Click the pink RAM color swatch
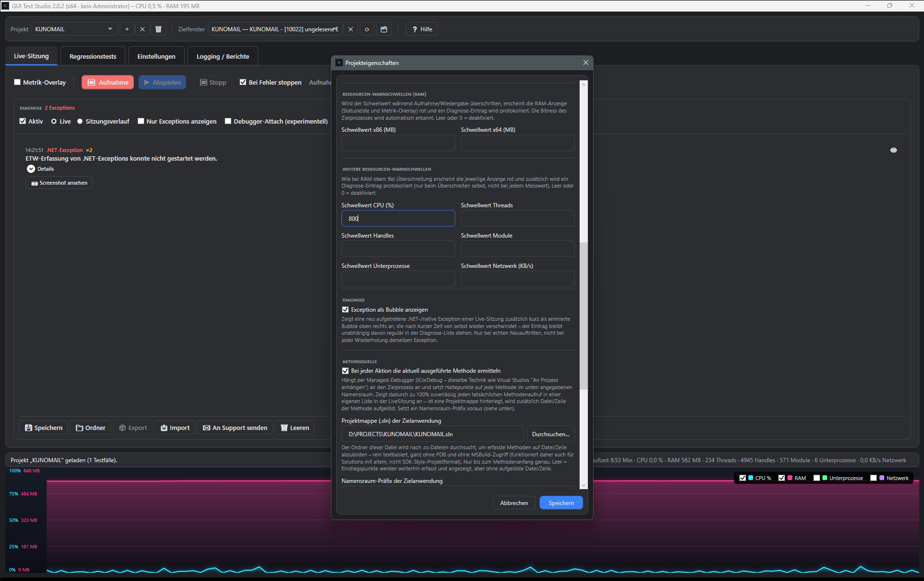Image resolution: width=924 pixels, height=581 pixels. [790, 478]
